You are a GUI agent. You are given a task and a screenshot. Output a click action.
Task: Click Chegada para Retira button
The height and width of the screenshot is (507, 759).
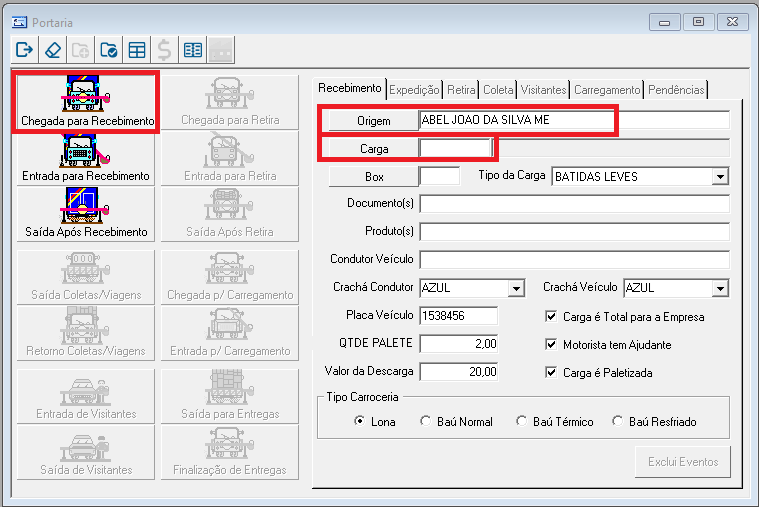tap(230, 102)
